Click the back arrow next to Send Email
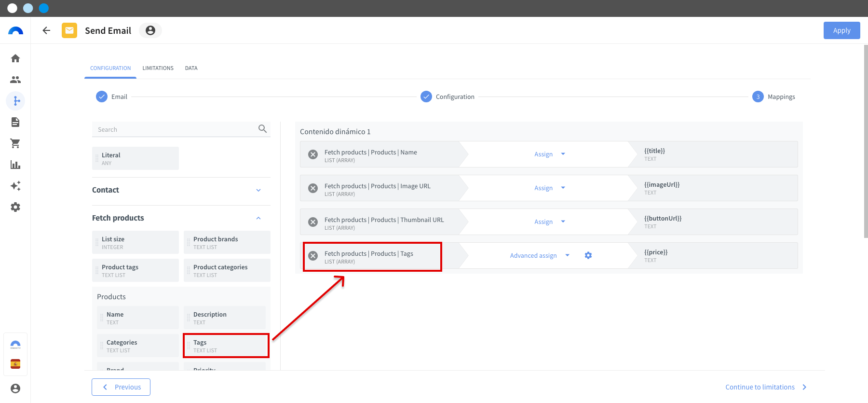 click(x=46, y=30)
